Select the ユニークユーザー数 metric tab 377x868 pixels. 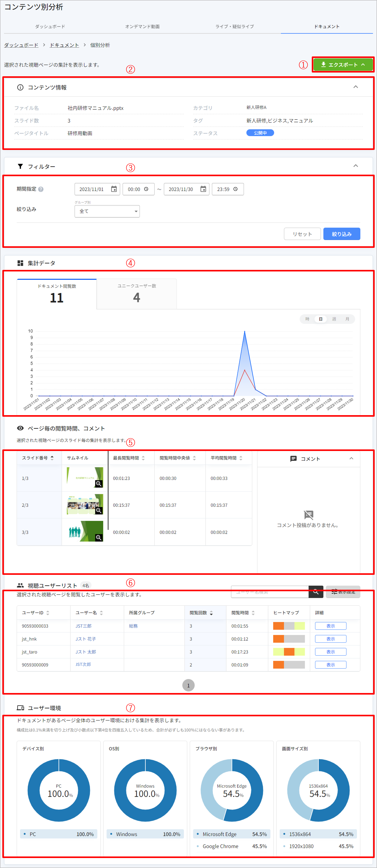(x=137, y=294)
